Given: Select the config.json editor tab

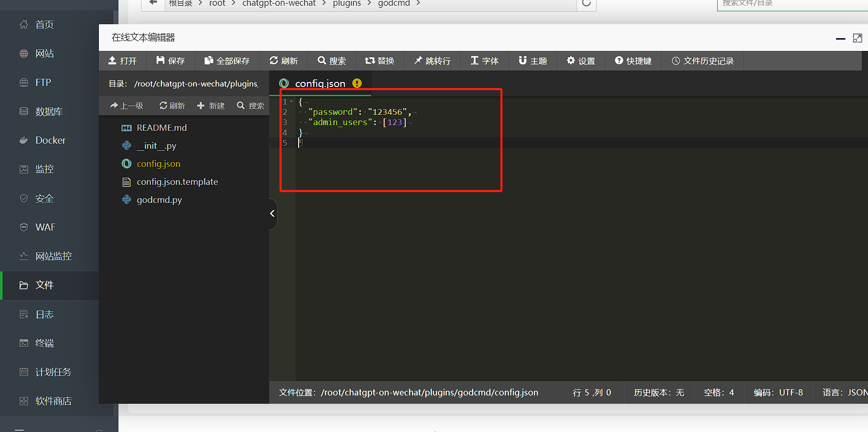Looking at the screenshot, I should pyautogui.click(x=319, y=83).
